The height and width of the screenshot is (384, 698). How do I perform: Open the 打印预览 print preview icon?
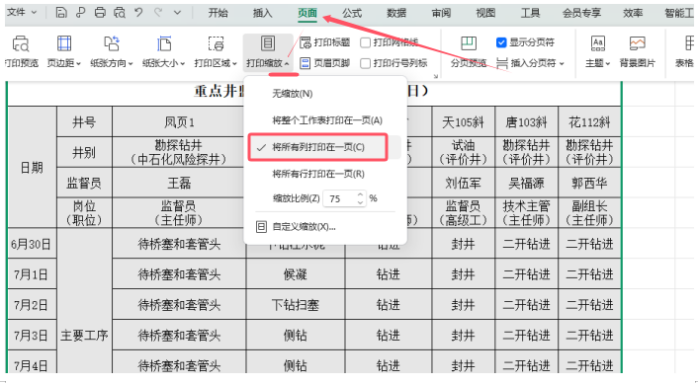point(20,44)
